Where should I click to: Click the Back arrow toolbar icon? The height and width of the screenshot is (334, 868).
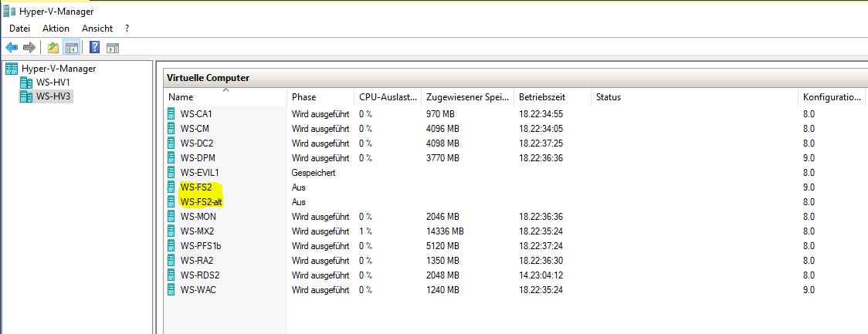point(11,48)
